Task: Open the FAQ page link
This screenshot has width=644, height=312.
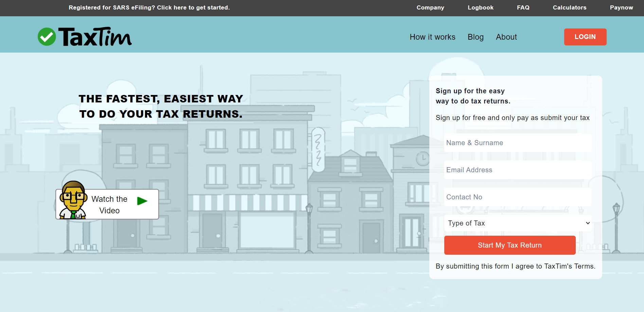Action: pyautogui.click(x=523, y=7)
